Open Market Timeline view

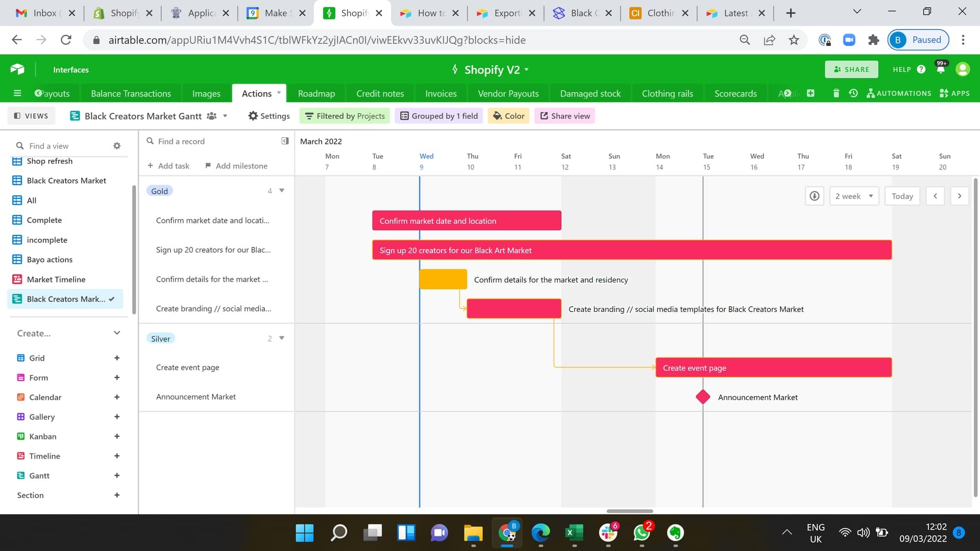66,280
